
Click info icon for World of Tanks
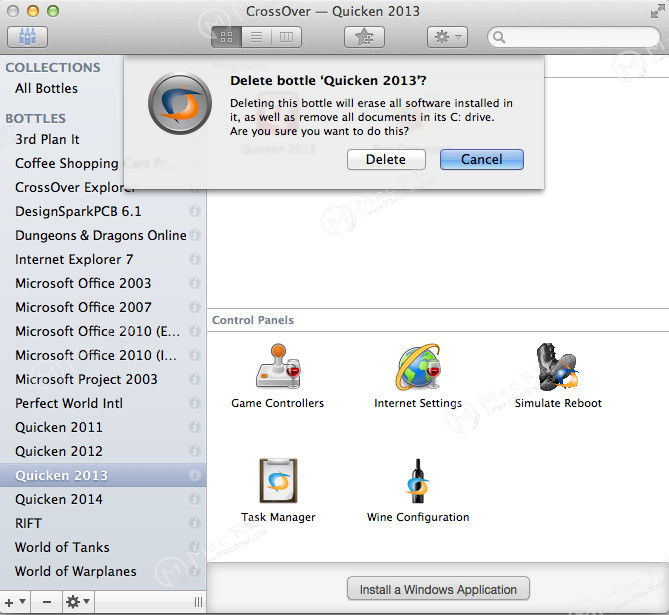coord(195,547)
